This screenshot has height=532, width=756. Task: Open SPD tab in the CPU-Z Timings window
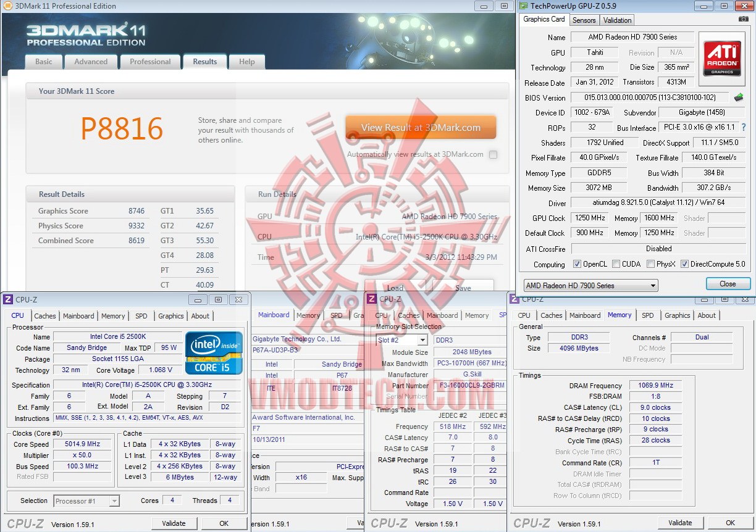[x=647, y=315]
